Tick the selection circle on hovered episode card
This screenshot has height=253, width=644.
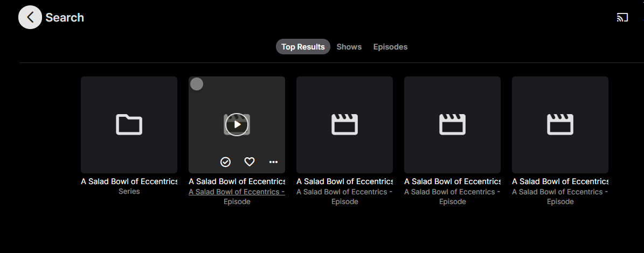pyautogui.click(x=197, y=84)
